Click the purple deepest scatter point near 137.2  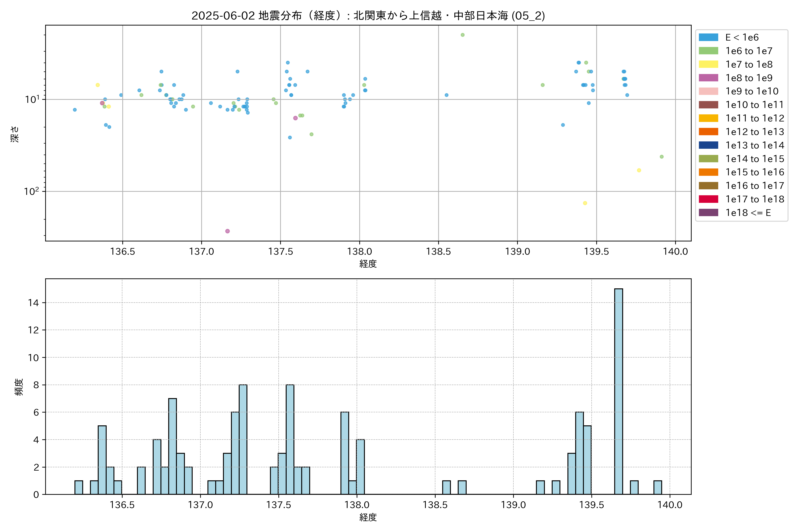pos(227,231)
